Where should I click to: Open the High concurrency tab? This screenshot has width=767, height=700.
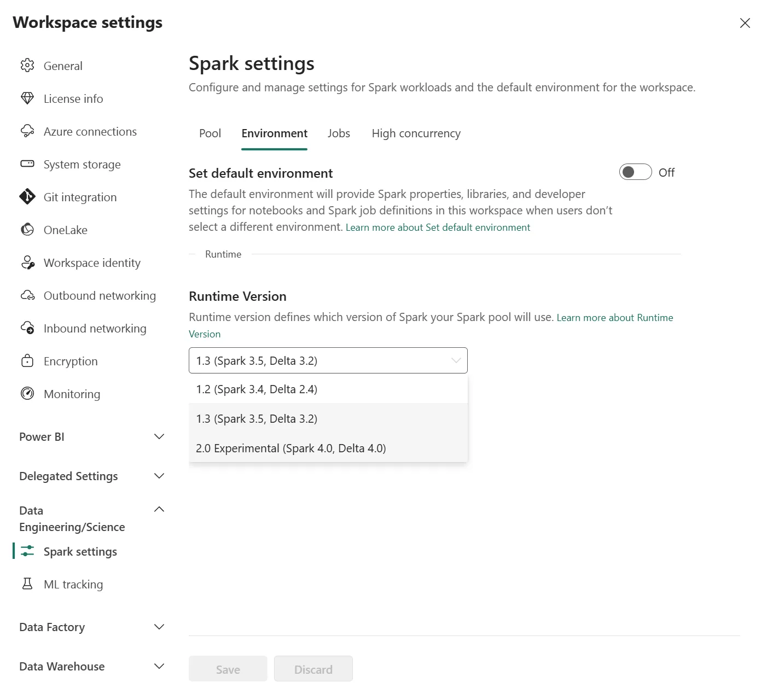(x=416, y=133)
